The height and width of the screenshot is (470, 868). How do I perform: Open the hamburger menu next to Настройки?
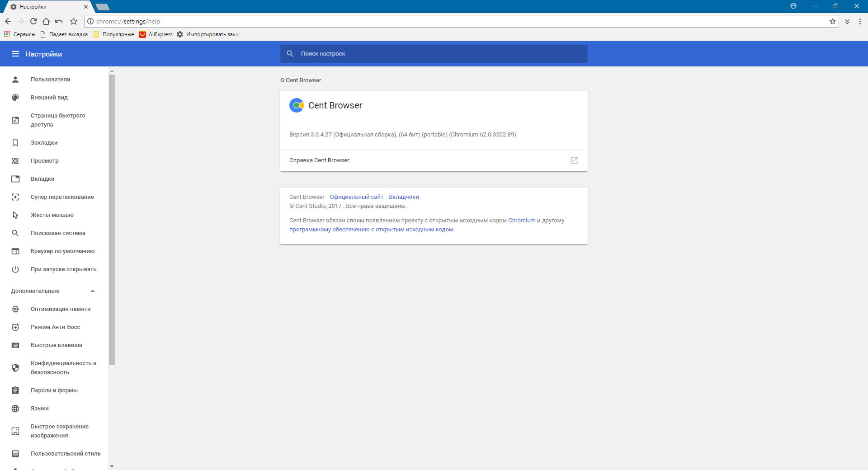pyautogui.click(x=15, y=54)
